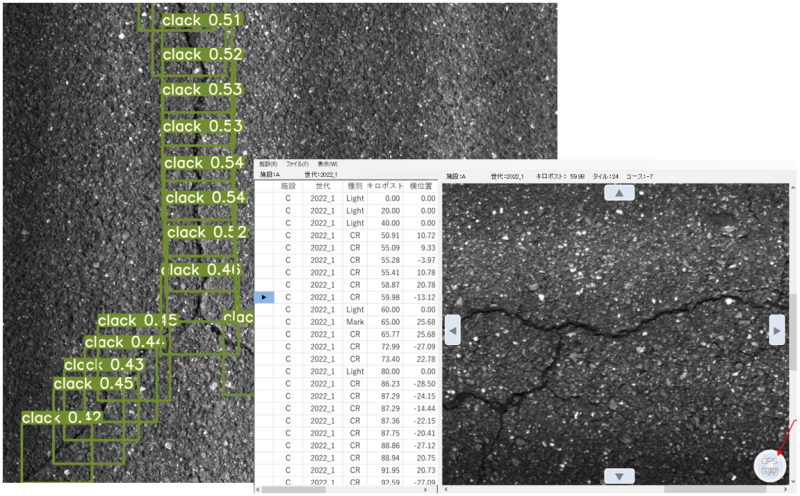This screenshot has width=800, height=496.
Task: Sort by the 横位置 column header
Action: (423, 186)
